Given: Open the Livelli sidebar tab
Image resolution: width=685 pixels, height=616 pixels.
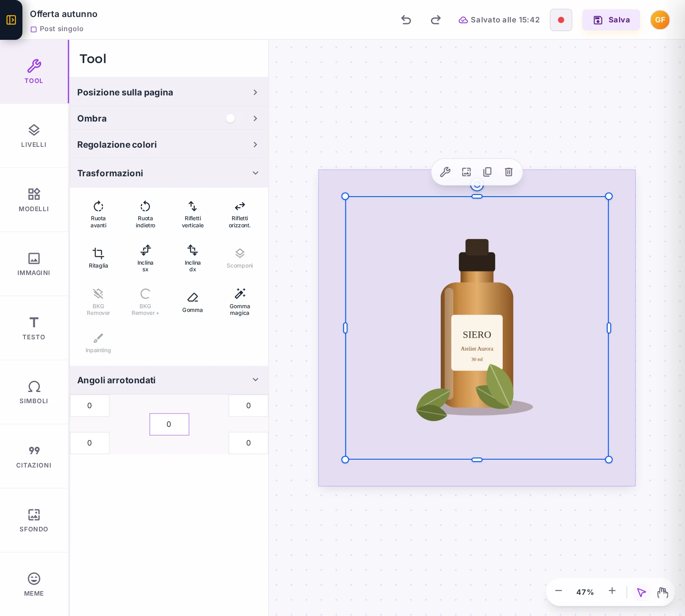Looking at the screenshot, I should click(34, 136).
